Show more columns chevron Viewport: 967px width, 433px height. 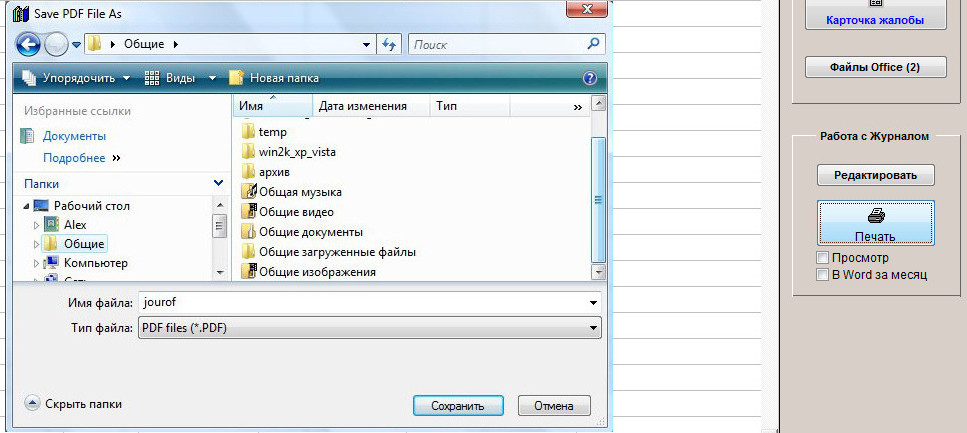coord(577,107)
